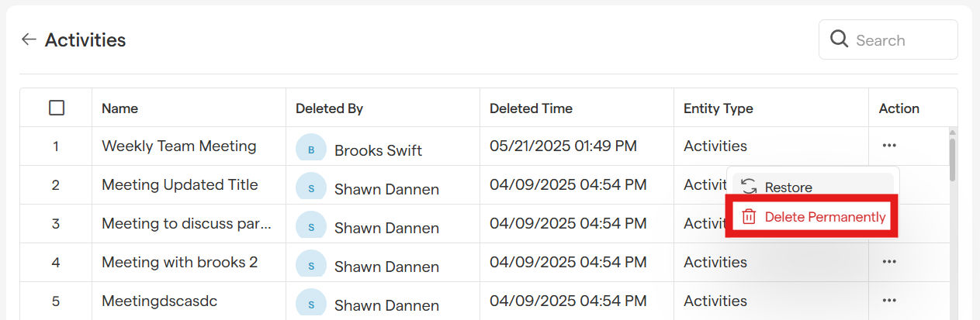Click Shawn Dannen's avatar in row 5

click(x=311, y=303)
